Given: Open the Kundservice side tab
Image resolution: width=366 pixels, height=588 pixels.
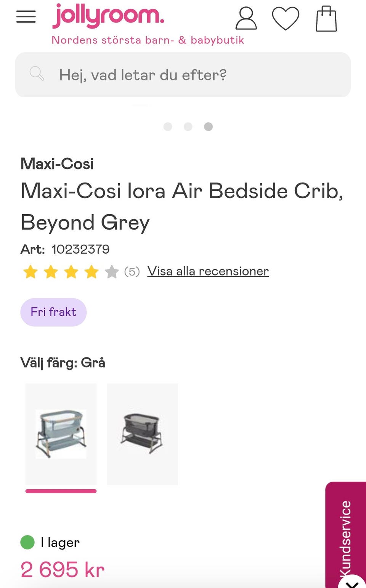Looking at the screenshot, I should (x=345, y=534).
